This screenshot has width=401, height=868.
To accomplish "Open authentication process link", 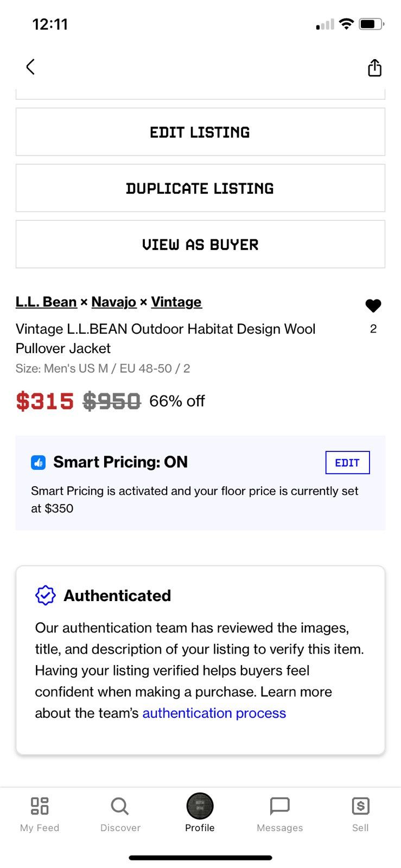I will pyautogui.click(x=214, y=713).
